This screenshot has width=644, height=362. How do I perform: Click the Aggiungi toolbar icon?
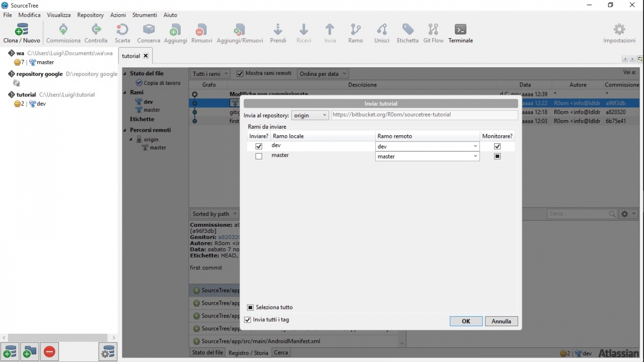(175, 33)
